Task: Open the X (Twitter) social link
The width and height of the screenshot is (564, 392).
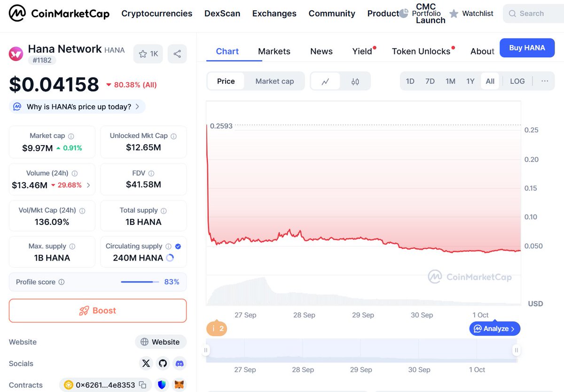Action: tap(146, 363)
